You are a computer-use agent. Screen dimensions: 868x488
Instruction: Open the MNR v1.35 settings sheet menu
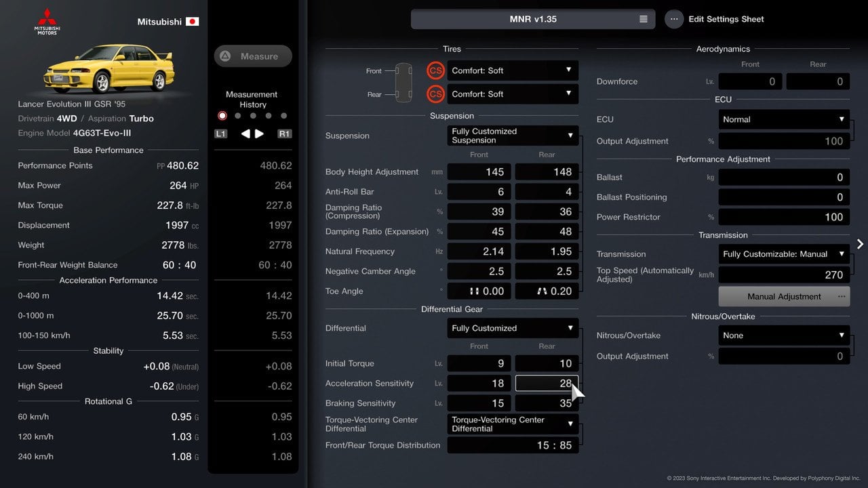pyautogui.click(x=533, y=19)
